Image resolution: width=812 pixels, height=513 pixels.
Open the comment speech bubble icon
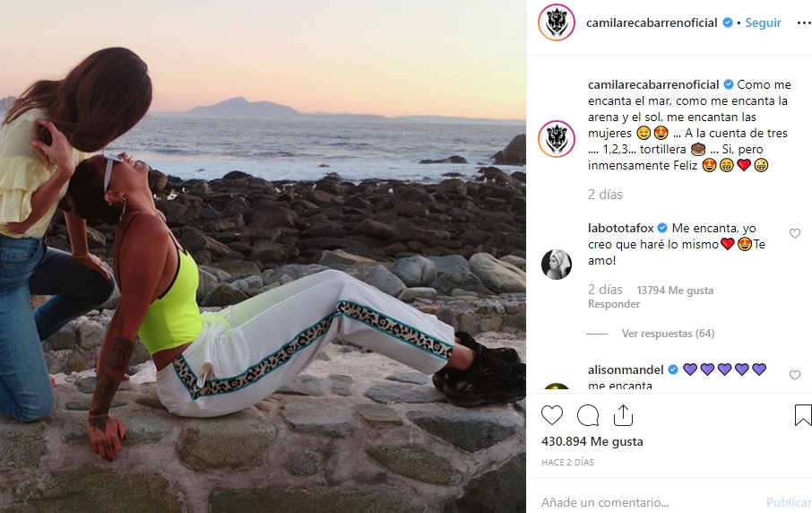click(x=588, y=415)
